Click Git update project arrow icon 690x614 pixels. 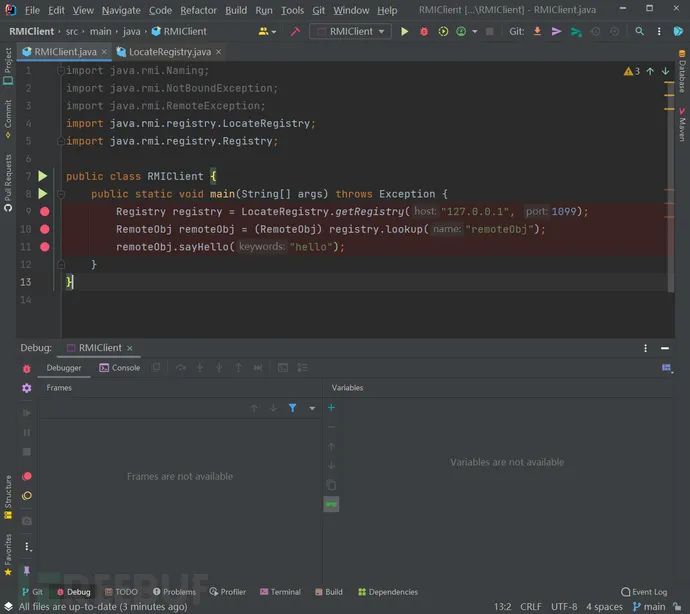[x=537, y=31]
